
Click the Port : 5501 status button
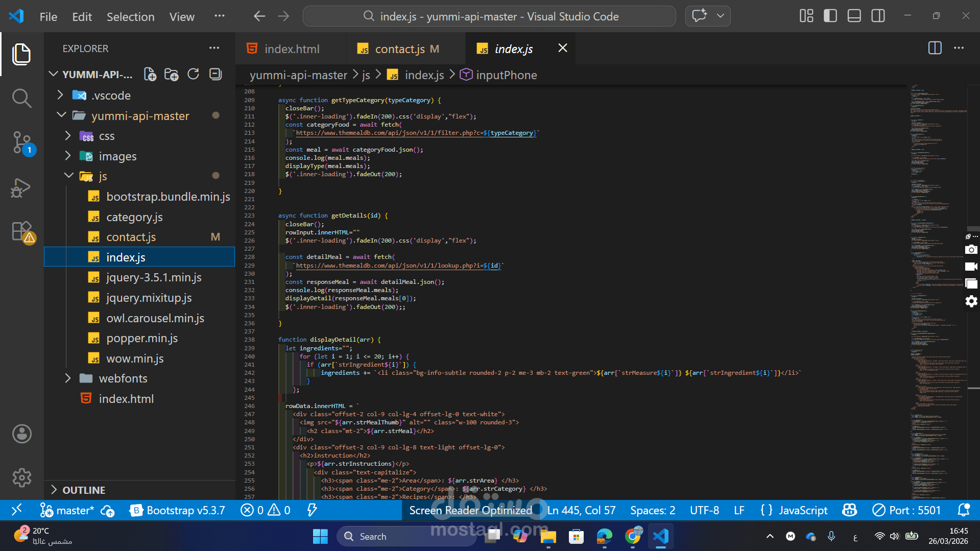[x=906, y=510]
